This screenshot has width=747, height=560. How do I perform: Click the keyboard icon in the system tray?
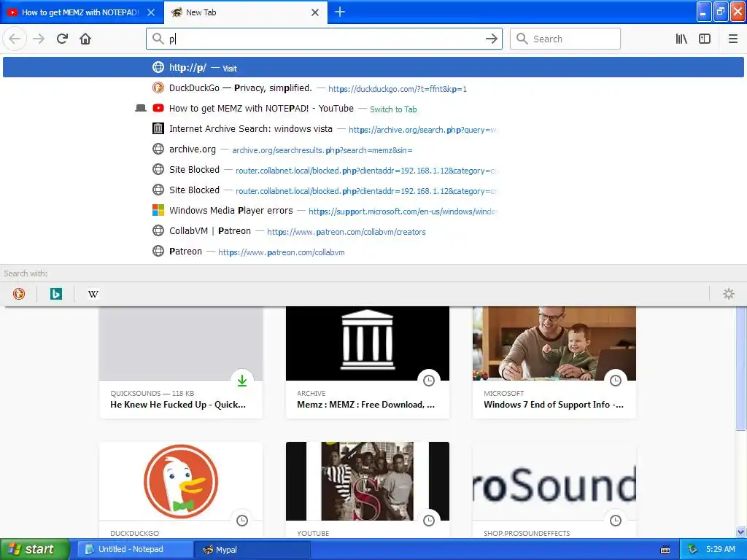(665, 550)
